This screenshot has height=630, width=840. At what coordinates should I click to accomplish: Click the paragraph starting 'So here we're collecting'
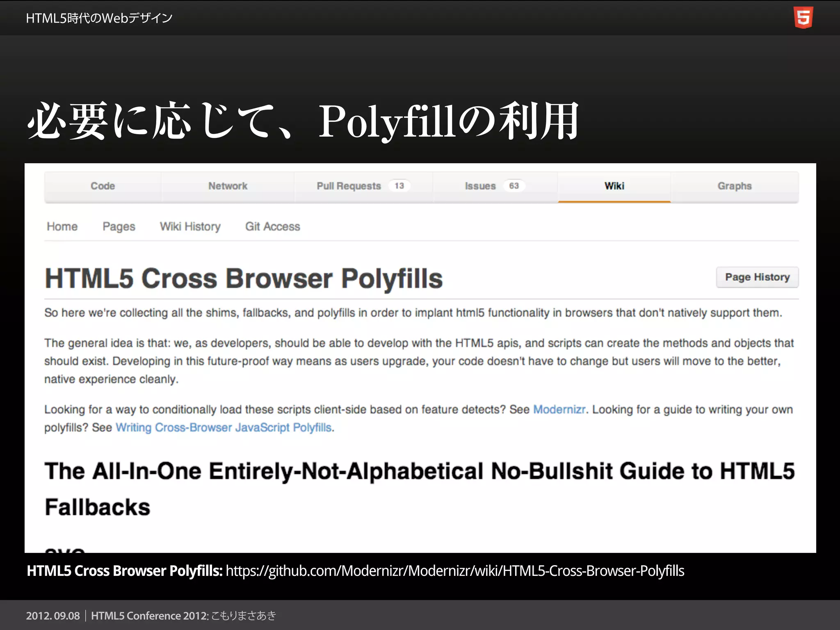[x=413, y=313]
